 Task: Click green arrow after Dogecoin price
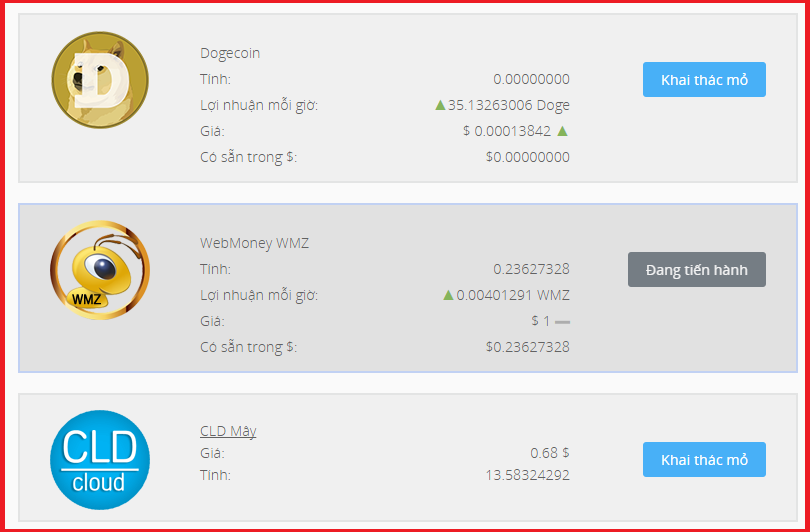coord(563,131)
